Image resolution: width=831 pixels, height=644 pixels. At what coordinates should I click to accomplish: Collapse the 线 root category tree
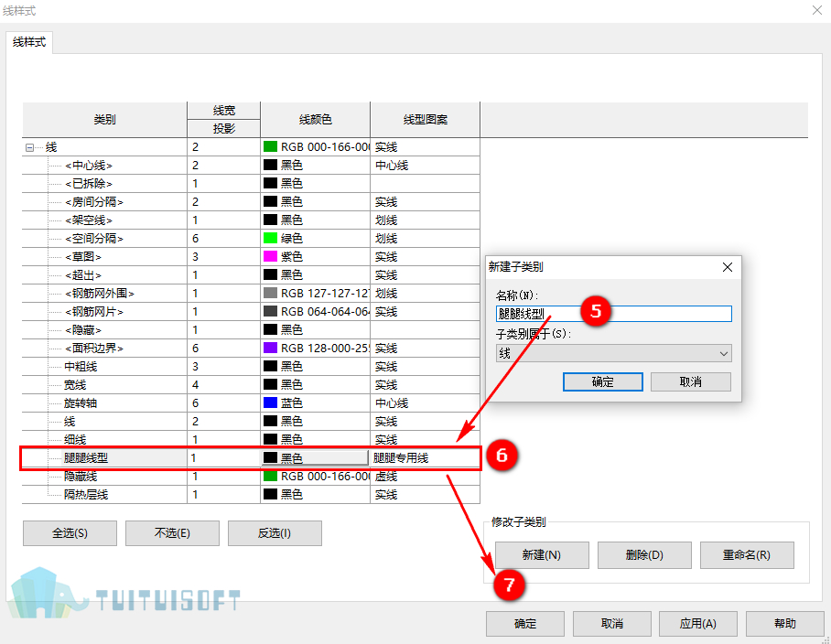(x=29, y=148)
